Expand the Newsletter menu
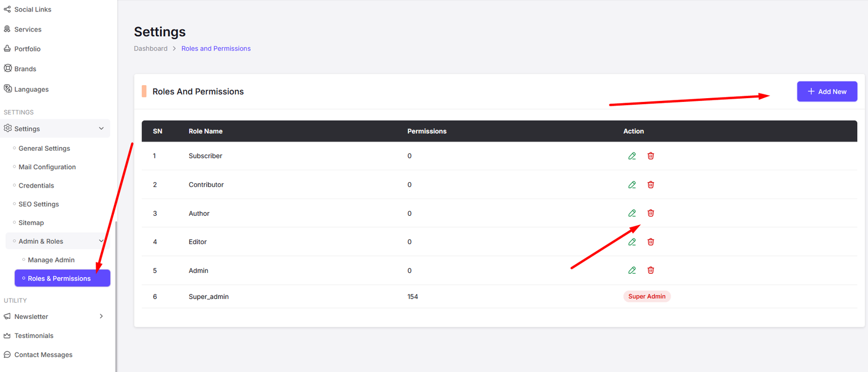868x372 pixels. click(101, 316)
